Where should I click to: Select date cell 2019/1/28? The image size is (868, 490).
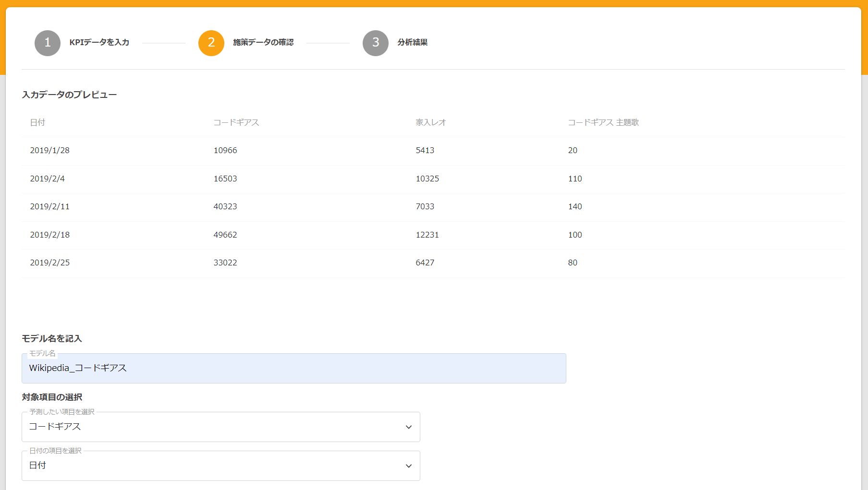pos(50,150)
